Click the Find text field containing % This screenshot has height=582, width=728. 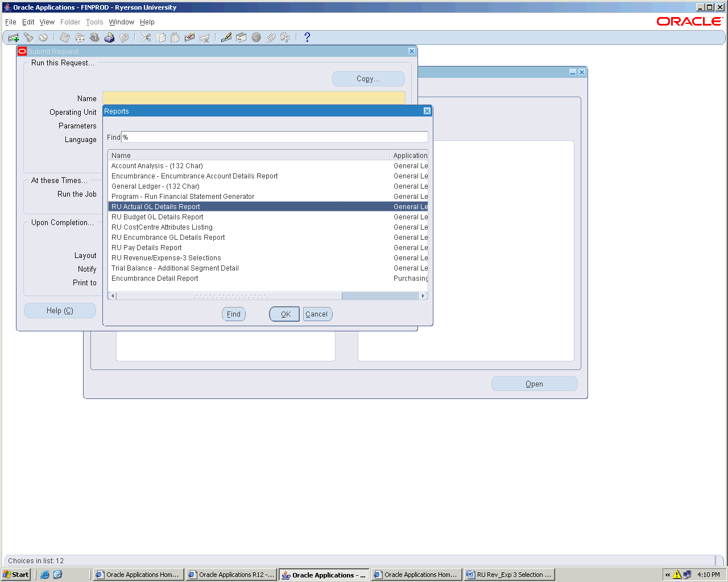point(274,138)
